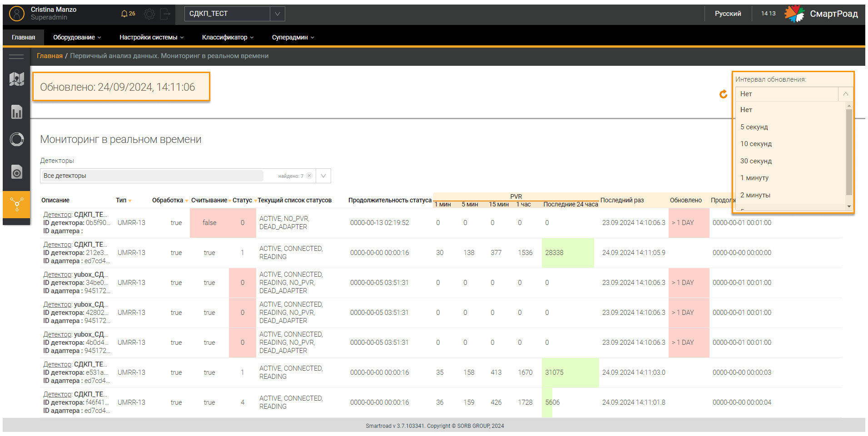868x436 pixels.
Task: Click the Обновлено timestamp header box
Action: coord(121,87)
